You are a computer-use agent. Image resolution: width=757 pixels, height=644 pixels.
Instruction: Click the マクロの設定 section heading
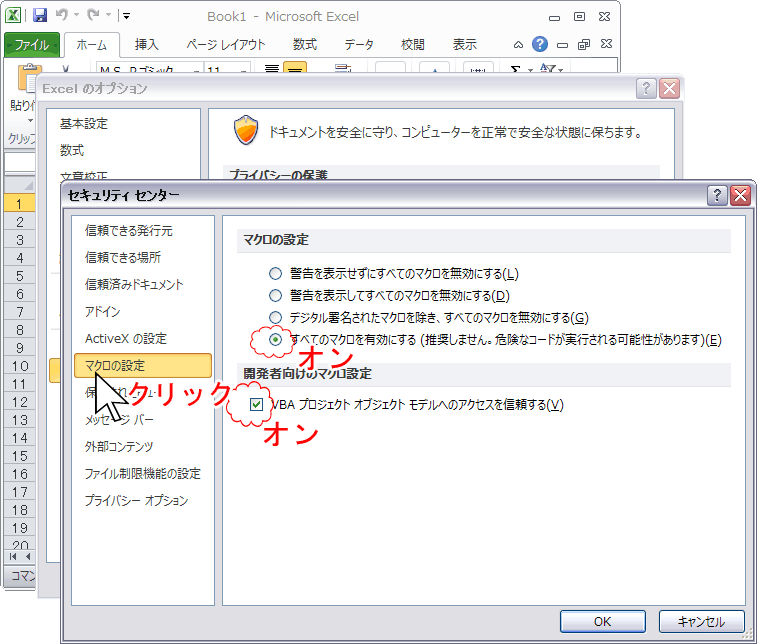pos(276,239)
